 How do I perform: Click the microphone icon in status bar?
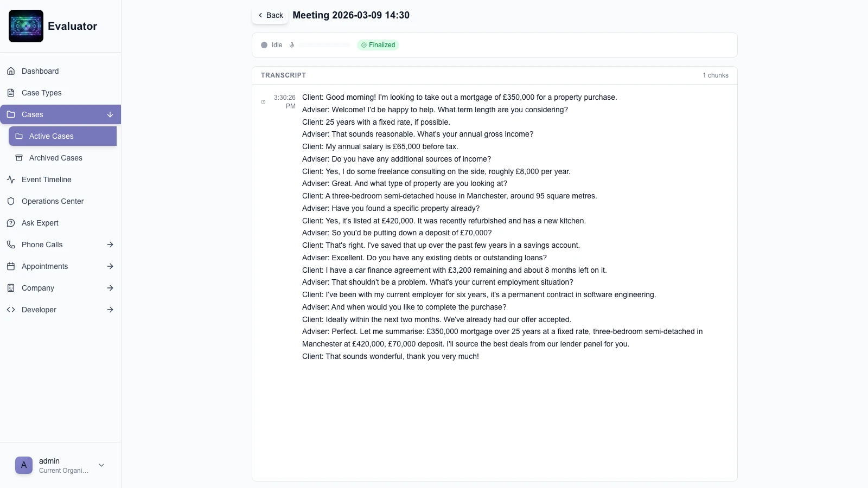(x=292, y=45)
